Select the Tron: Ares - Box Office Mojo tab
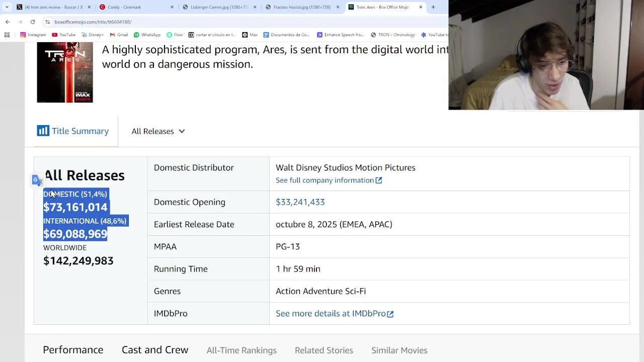Viewport: 644px width, 362px height. (385, 7)
